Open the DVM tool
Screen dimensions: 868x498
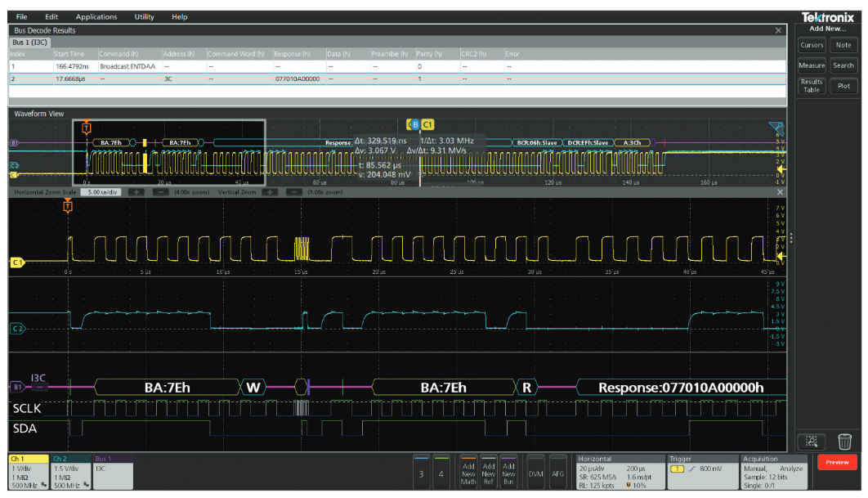coord(535,472)
